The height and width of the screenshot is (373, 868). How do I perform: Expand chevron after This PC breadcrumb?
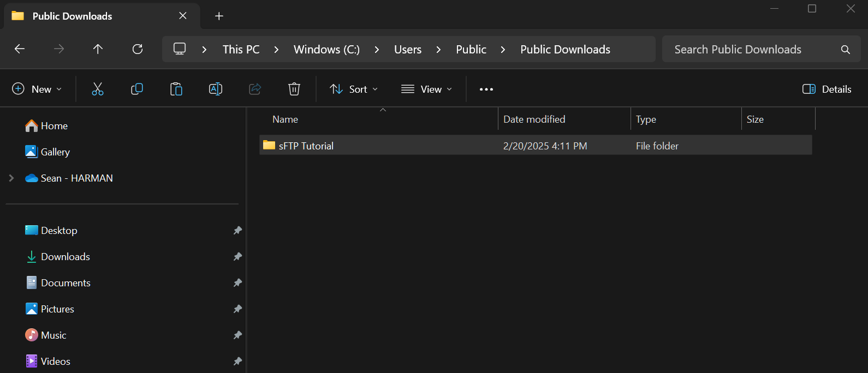click(276, 50)
